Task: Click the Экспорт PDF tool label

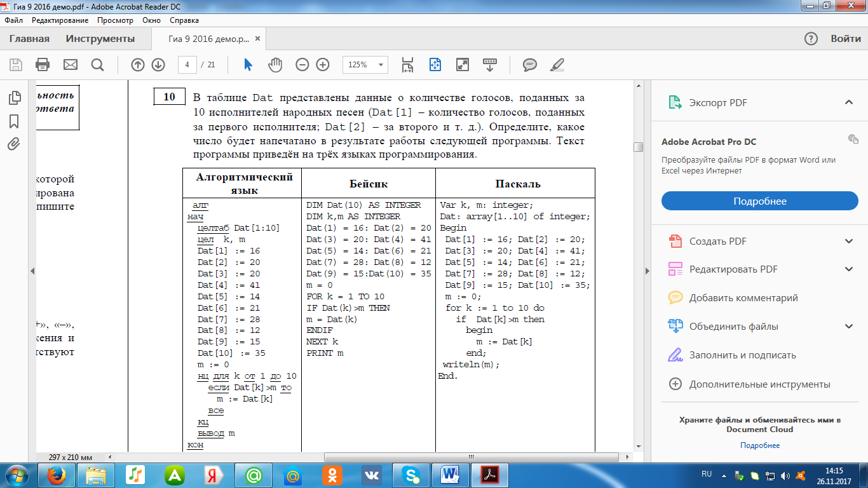Action: click(718, 102)
